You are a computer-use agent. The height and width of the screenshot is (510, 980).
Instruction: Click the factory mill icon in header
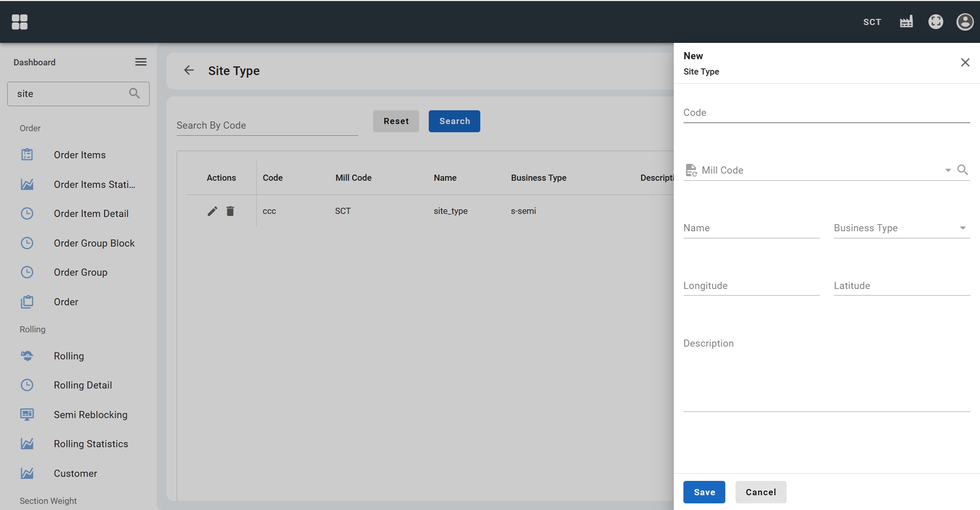906,22
